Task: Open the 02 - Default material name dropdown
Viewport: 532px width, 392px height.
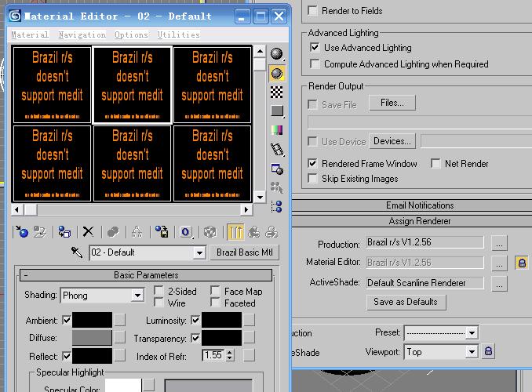Action: (x=199, y=252)
